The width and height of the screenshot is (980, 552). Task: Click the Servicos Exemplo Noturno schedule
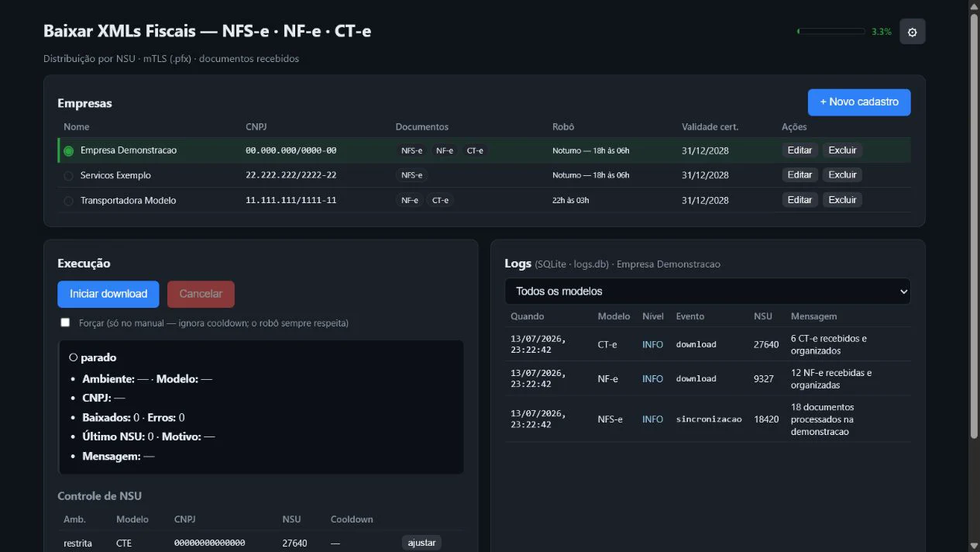click(x=591, y=175)
